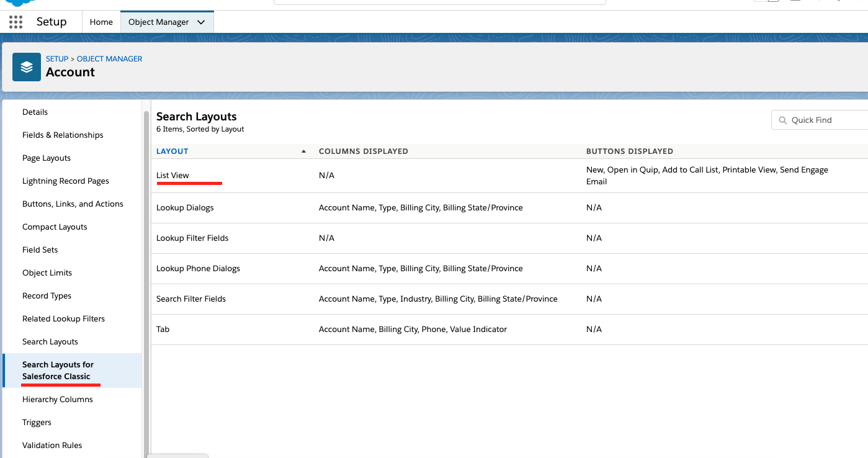Open the App Launcher grid icon
This screenshot has width=868, height=458.
point(16,22)
